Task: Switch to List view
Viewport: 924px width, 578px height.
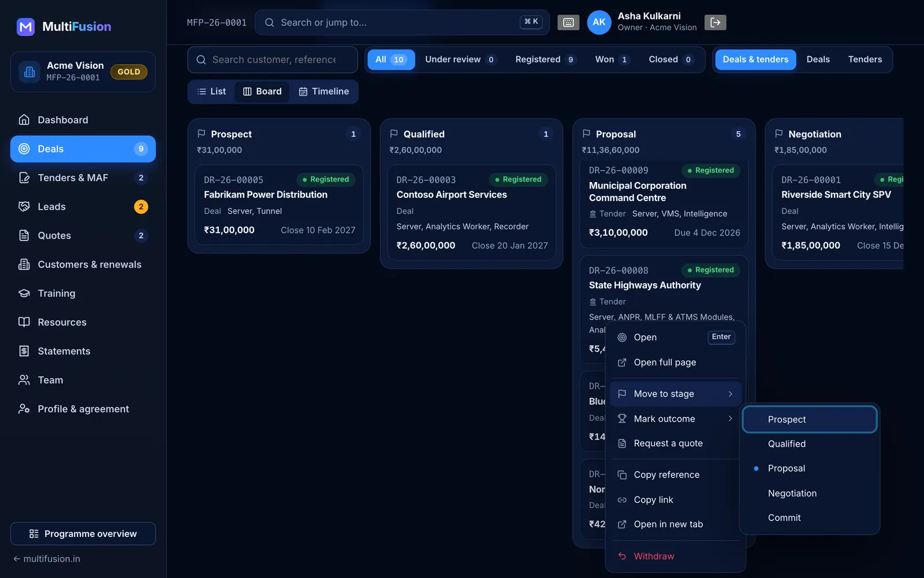Action: [211, 91]
